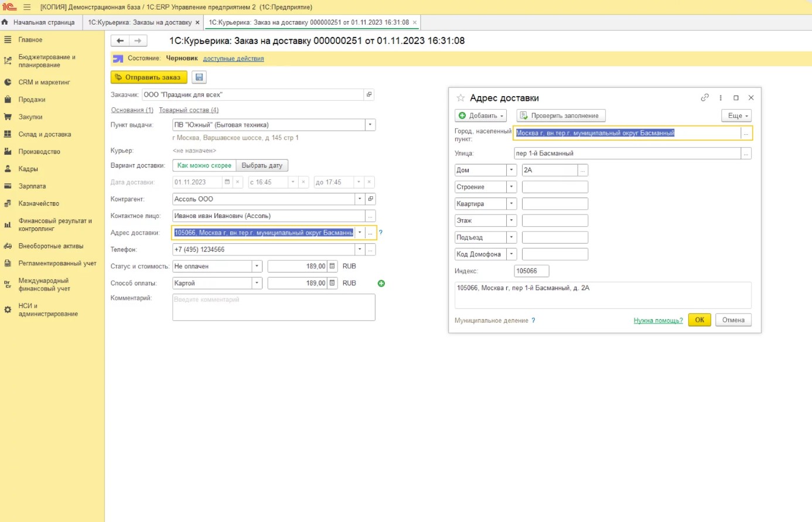This screenshot has height=522, width=812.
Task: Click ellipsis for Город, населенный пункт field
Action: (746, 133)
